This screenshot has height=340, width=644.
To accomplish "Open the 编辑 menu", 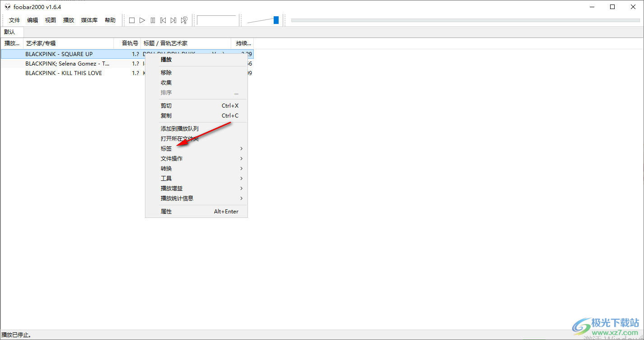I will tap(33, 20).
